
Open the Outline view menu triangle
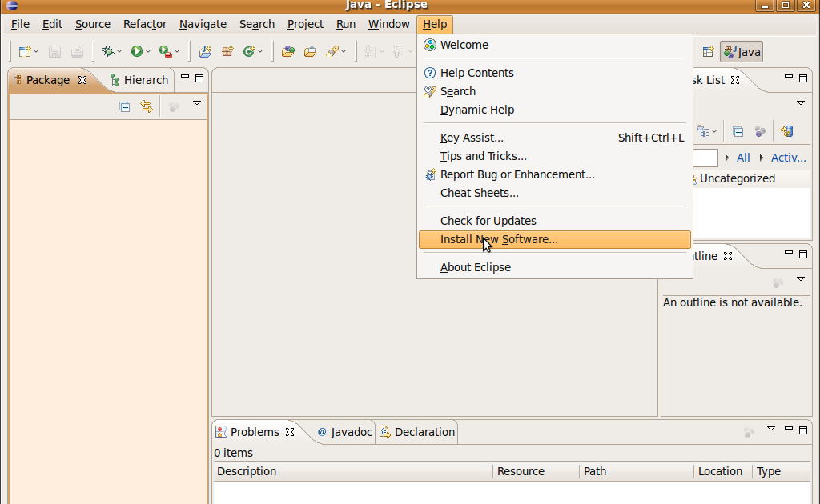click(801, 279)
